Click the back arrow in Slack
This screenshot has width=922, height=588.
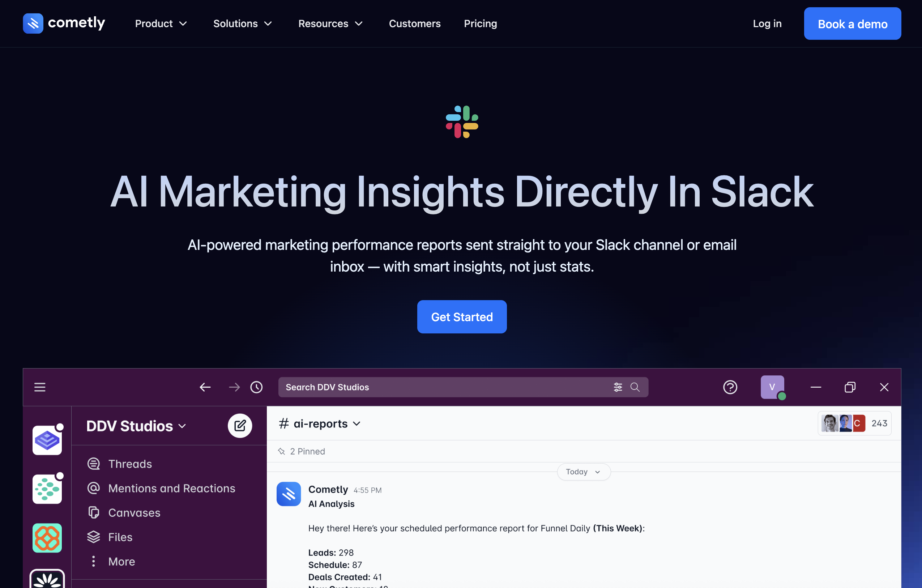click(x=205, y=387)
